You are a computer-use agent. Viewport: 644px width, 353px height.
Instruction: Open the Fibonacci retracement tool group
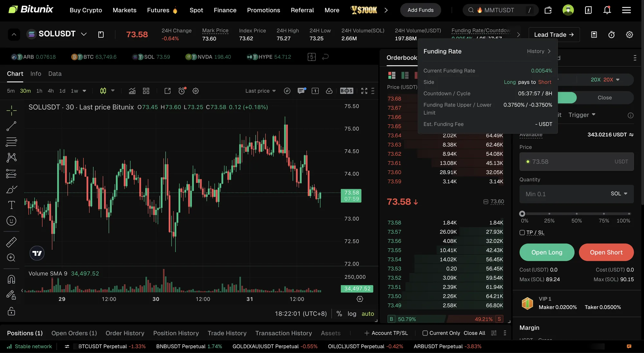11,142
